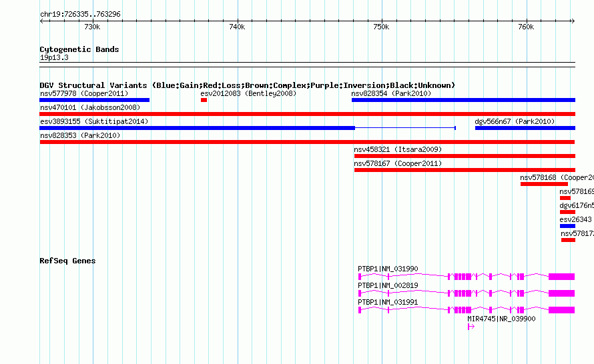Click the nsv578167 (Cooper2011) red bar
Viewport: 594px width, 364px height.
coord(465,170)
